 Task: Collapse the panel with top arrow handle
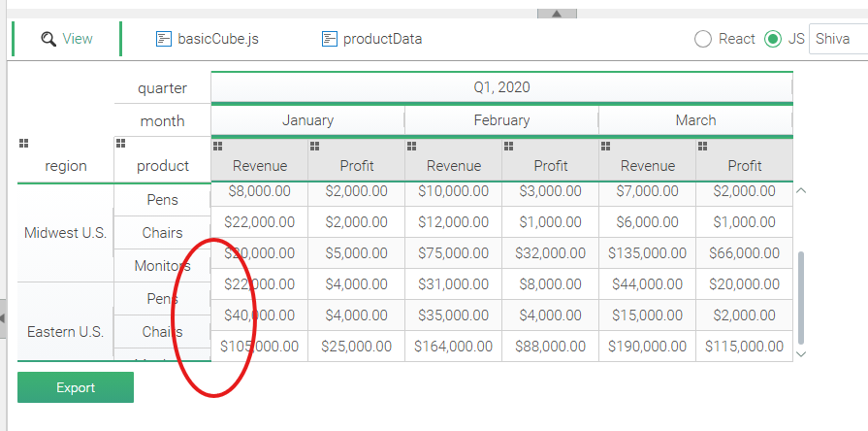(x=557, y=14)
